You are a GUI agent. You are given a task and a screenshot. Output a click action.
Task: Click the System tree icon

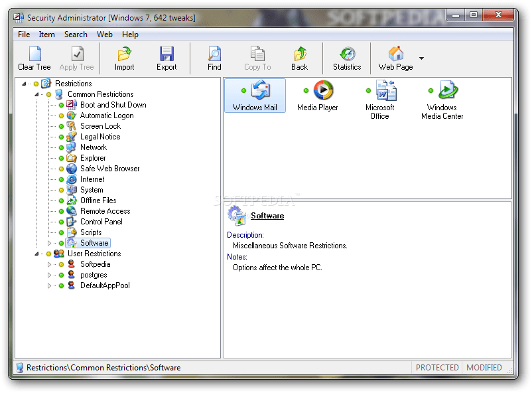[x=72, y=190]
